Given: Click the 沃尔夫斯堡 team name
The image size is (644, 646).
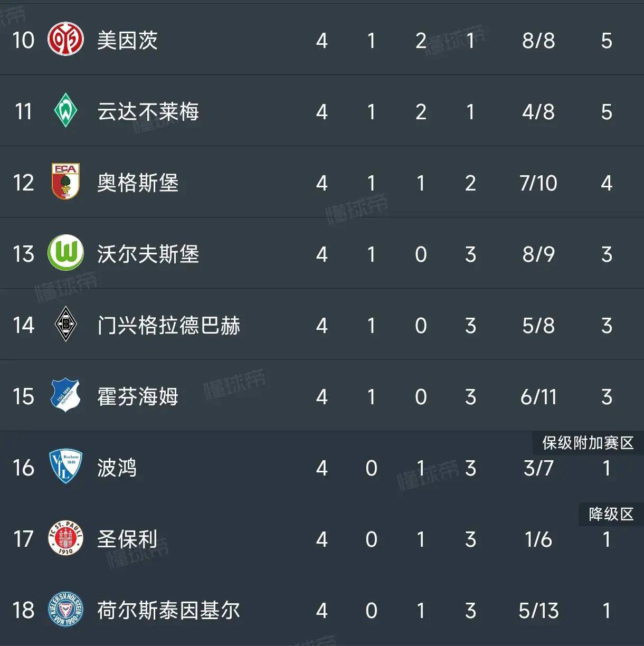Looking at the screenshot, I should [x=148, y=254].
